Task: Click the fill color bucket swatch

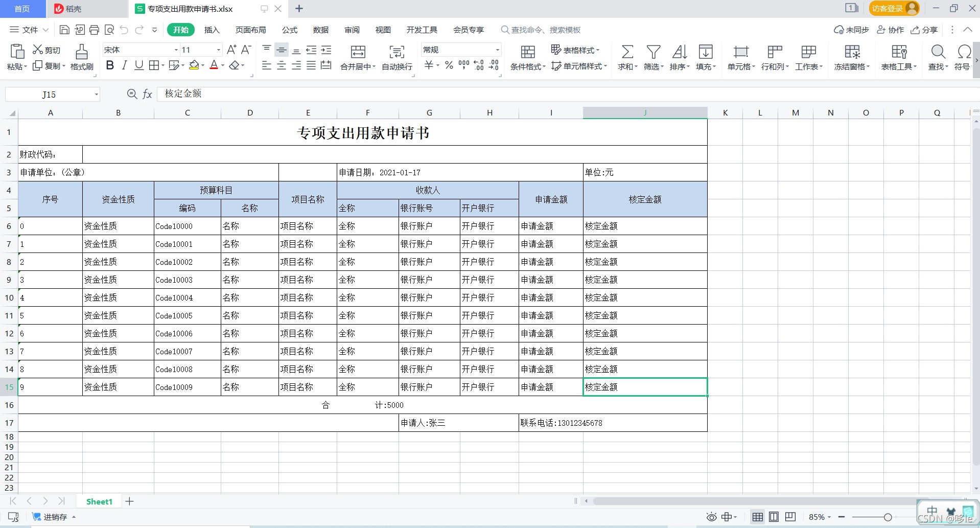Action: point(194,65)
